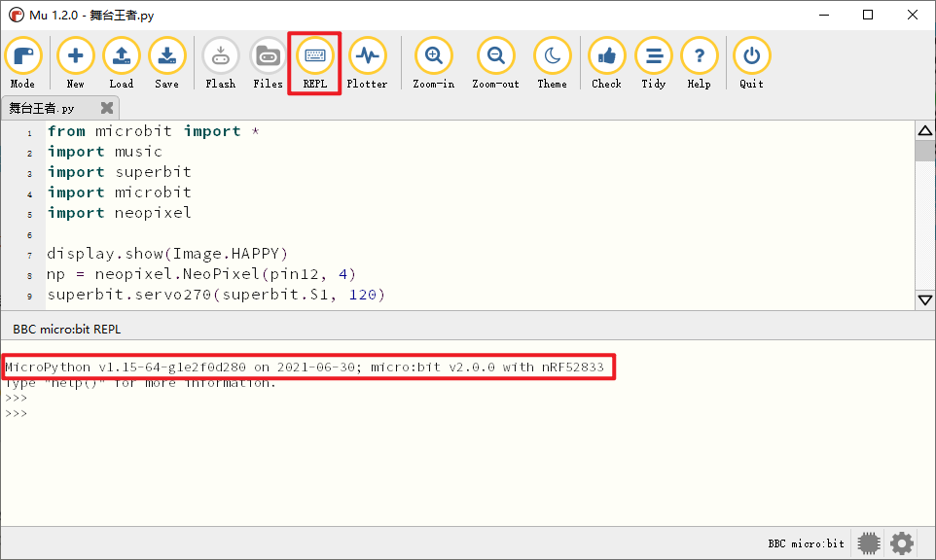Zoom-in the editor text
This screenshot has width=936, height=560.
(434, 62)
